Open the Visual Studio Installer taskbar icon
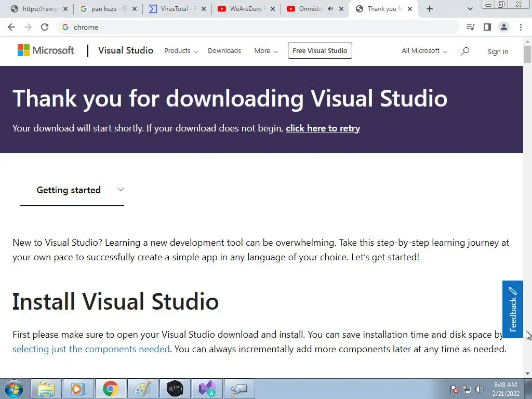 [x=207, y=389]
